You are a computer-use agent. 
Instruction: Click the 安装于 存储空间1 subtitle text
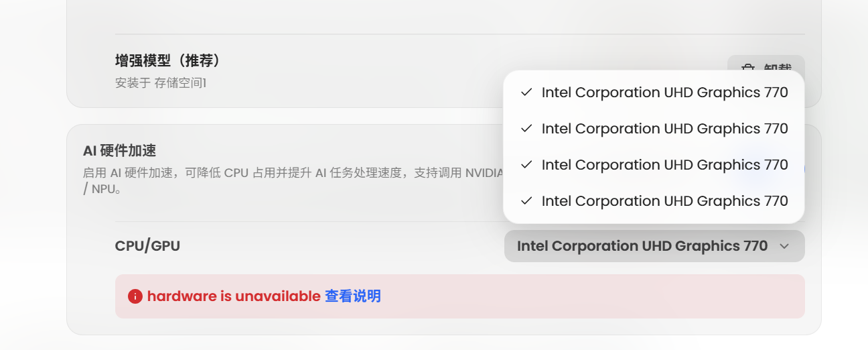tap(161, 84)
